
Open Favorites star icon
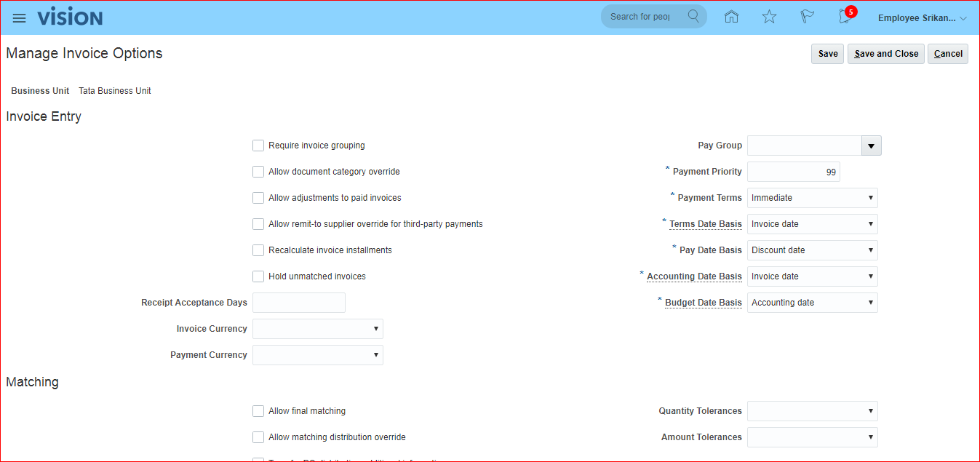pos(769,17)
